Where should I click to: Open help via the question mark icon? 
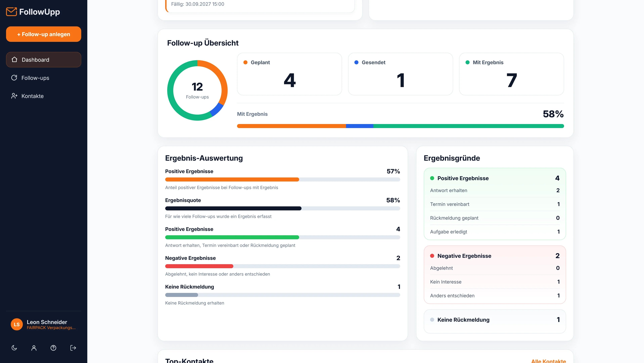(x=53, y=348)
